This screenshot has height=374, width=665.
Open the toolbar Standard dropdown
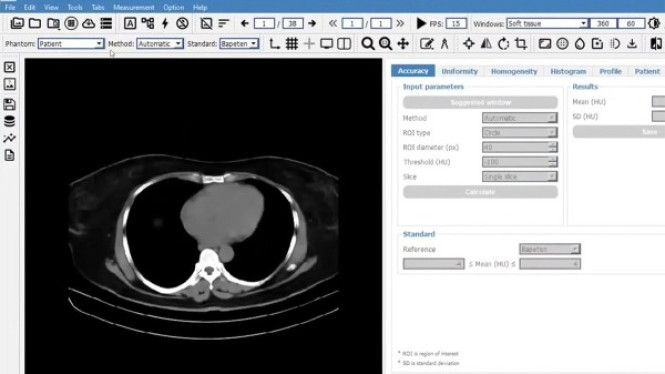[239, 44]
